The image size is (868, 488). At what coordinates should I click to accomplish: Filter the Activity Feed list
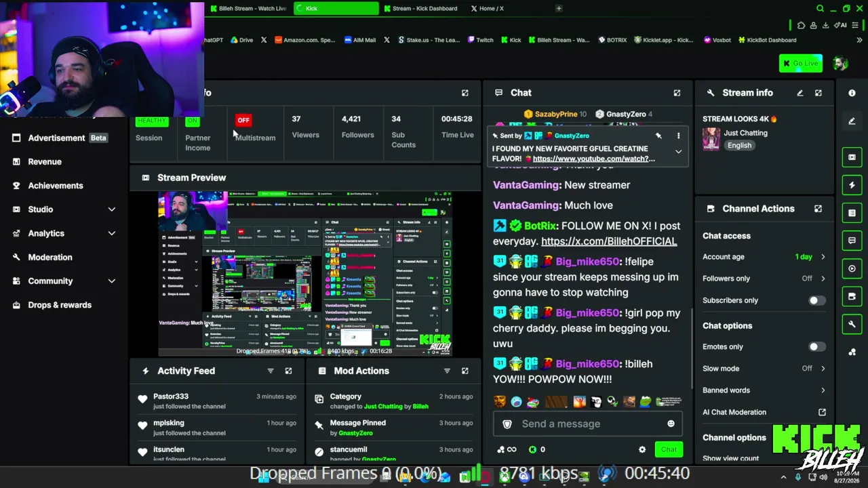pos(271,371)
